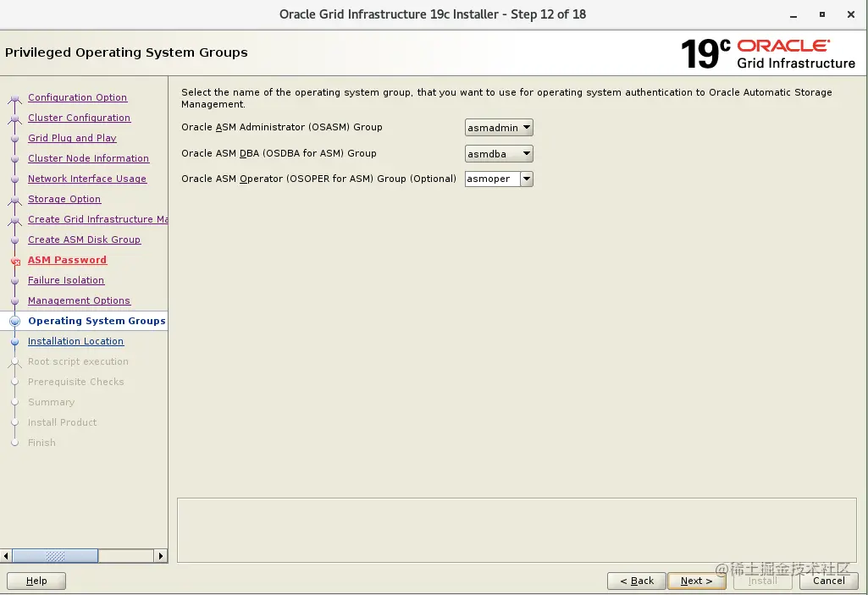The height and width of the screenshot is (595, 868).
Task: Click the Help button
Action: coord(36,581)
